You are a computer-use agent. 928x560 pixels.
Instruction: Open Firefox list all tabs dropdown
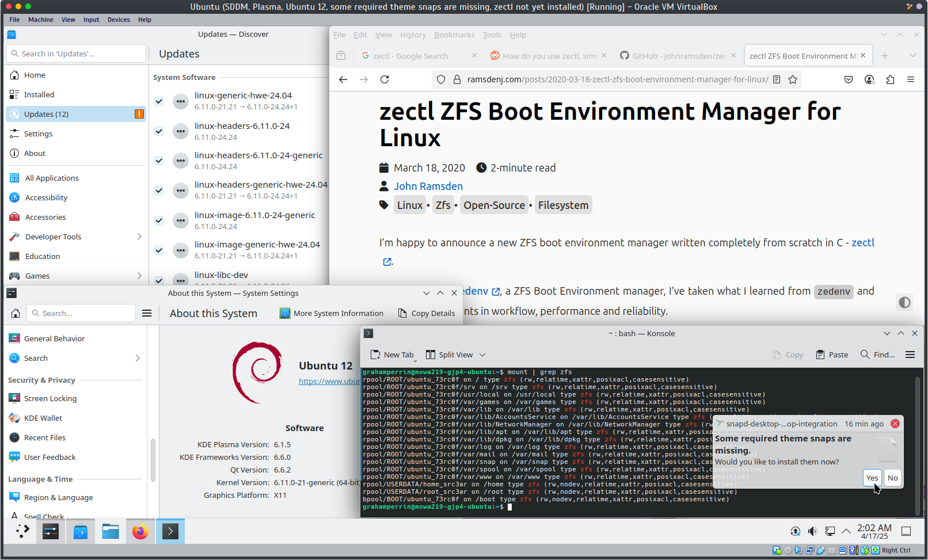912,56
